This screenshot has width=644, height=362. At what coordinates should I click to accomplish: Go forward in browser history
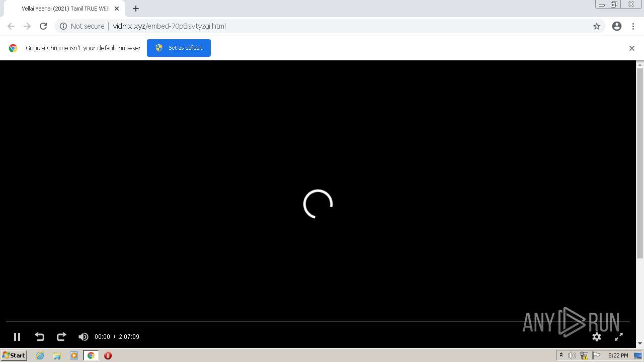[27, 26]
